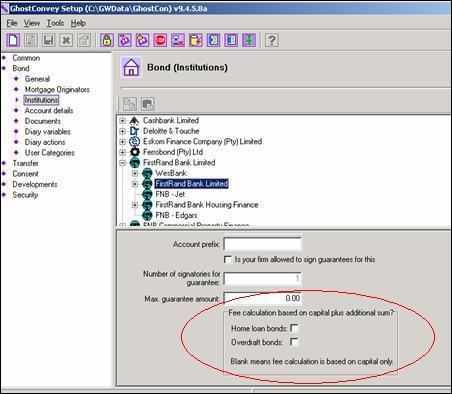Click the Deloitte & Touche logo icon

click(134, 131)
